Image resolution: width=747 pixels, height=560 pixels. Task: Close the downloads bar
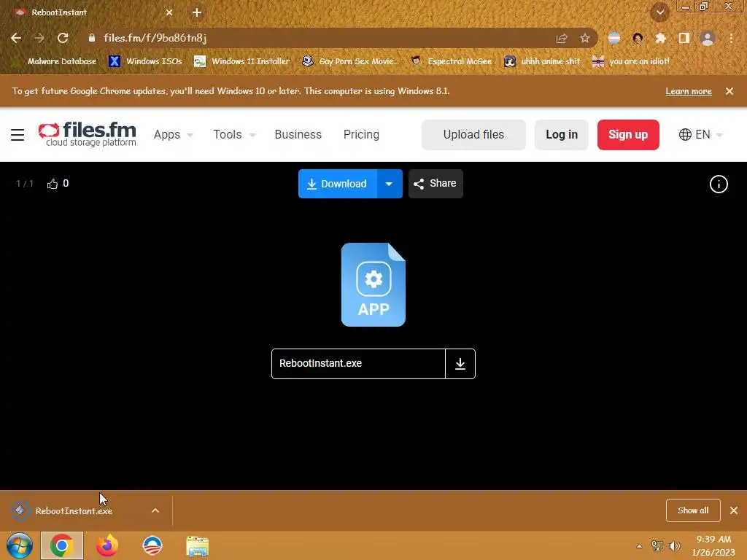tap(734, 510)
